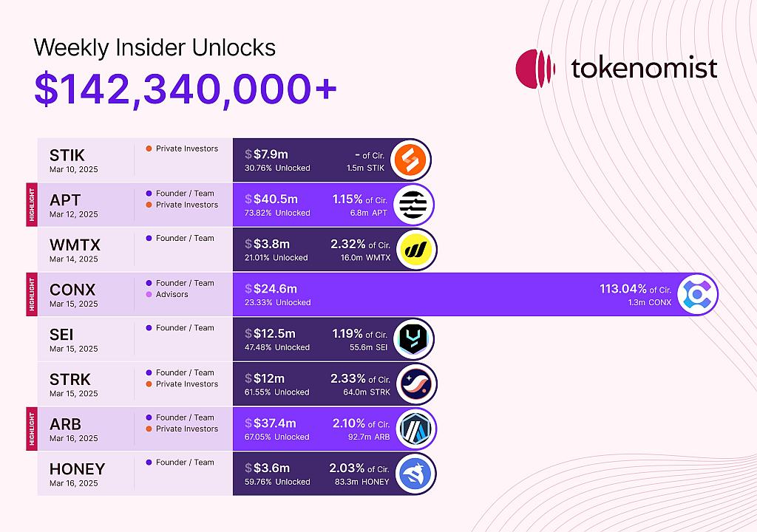Image resolution: width=757 pixels, height=532 pixels.
Task: Click the Advisors purple legend dot
Action: click(149, 295)
